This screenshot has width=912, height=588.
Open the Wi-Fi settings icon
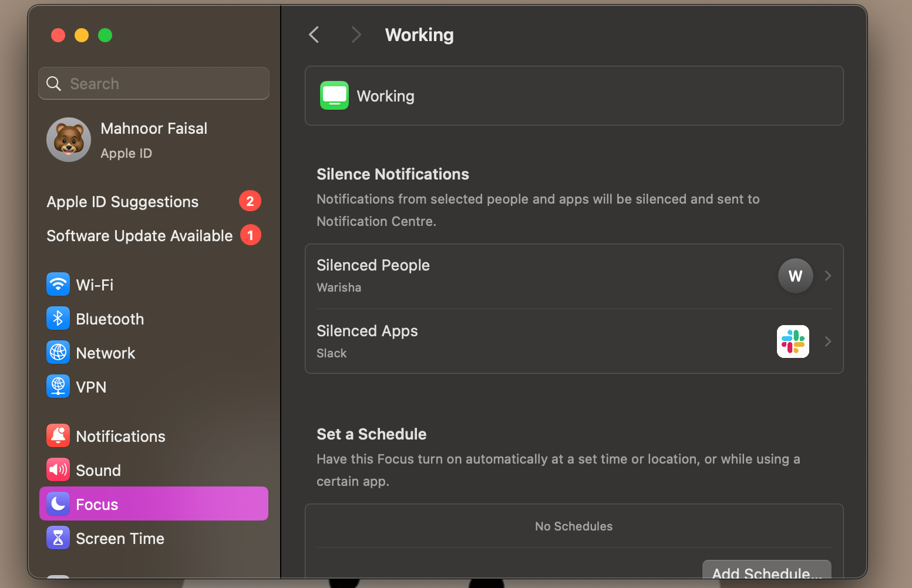58,284
